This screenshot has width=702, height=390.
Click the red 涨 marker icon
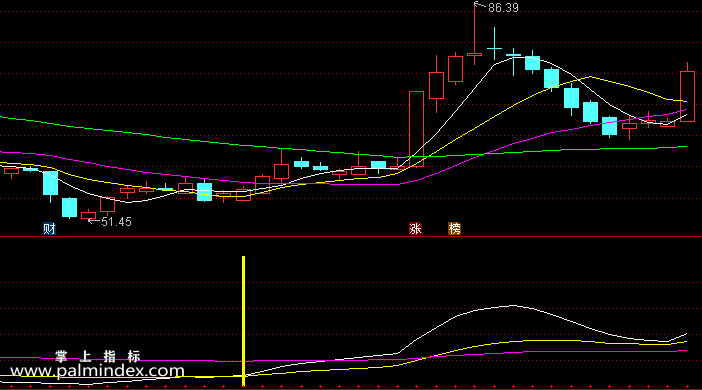point(415,229)
